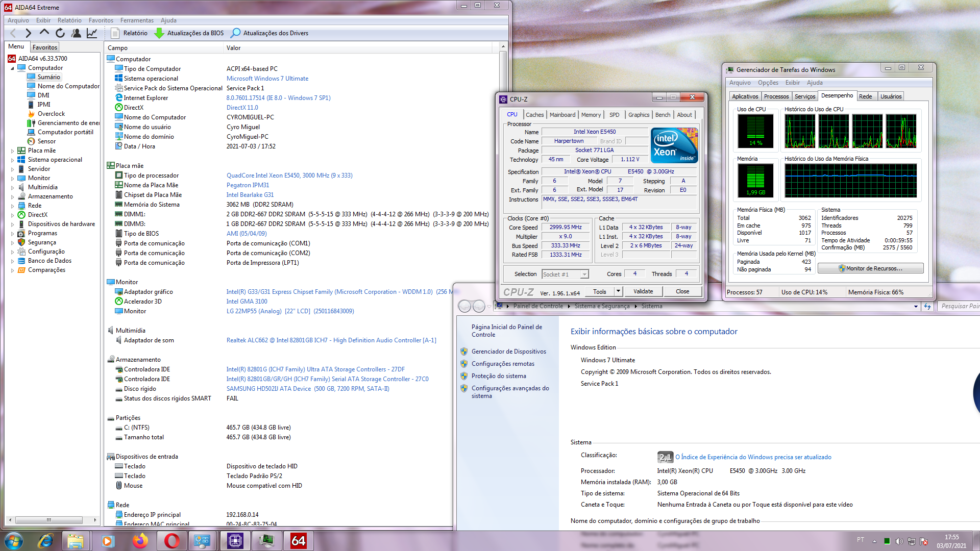Click Validate button in CPU-Z

click(643, 291)
